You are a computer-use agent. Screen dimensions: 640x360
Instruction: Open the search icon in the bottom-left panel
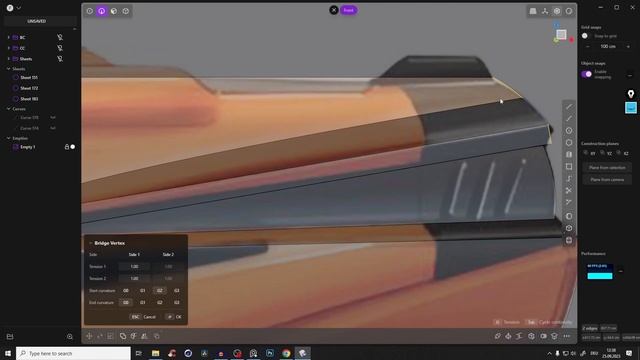click(70, 337)
